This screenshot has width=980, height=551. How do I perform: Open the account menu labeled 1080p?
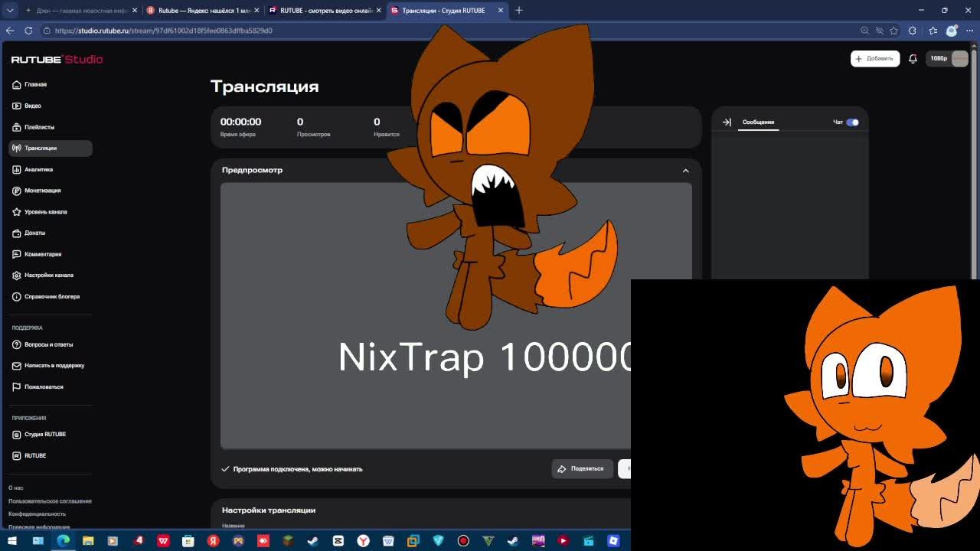click(948, 59)
